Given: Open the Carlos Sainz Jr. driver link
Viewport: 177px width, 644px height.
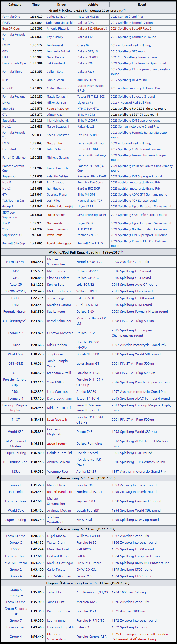Looking at the screenshot, I should pos(57,17).
